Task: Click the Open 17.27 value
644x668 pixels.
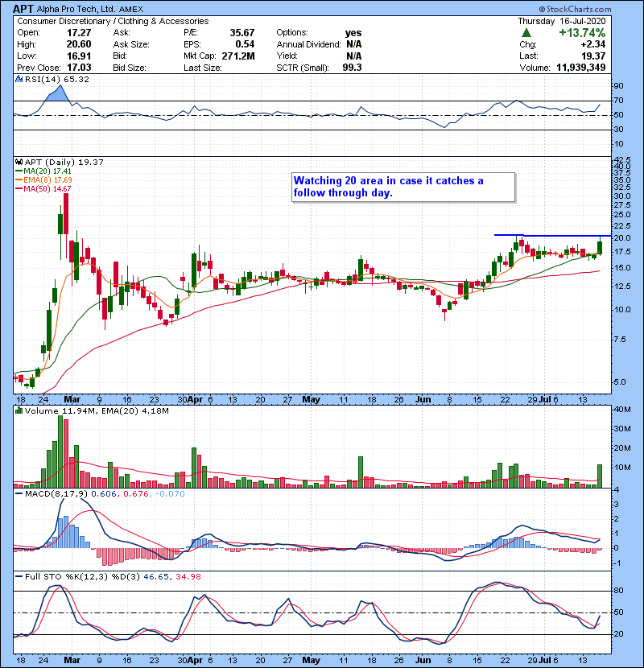Action: (x=79, y=33)
